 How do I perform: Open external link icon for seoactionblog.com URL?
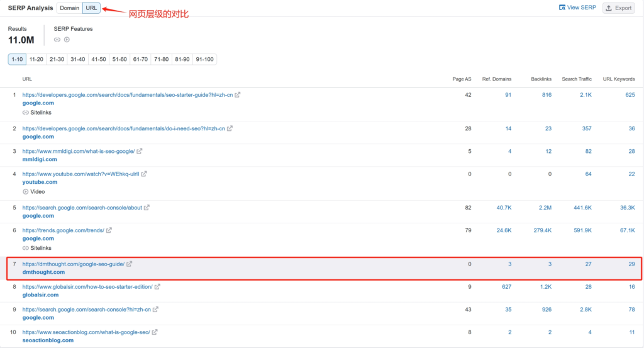point(155,332)
